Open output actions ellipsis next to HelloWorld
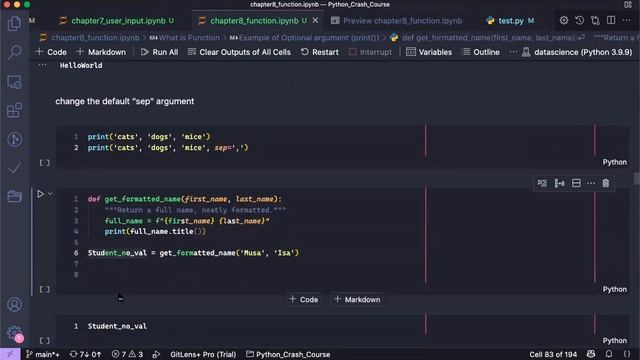 click(x=42, y=65)
